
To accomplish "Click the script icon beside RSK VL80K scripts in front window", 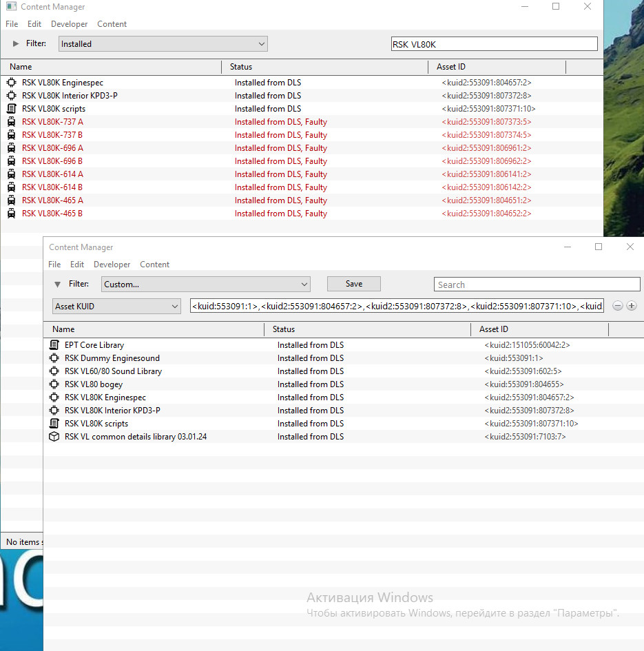I will point(54,423).
